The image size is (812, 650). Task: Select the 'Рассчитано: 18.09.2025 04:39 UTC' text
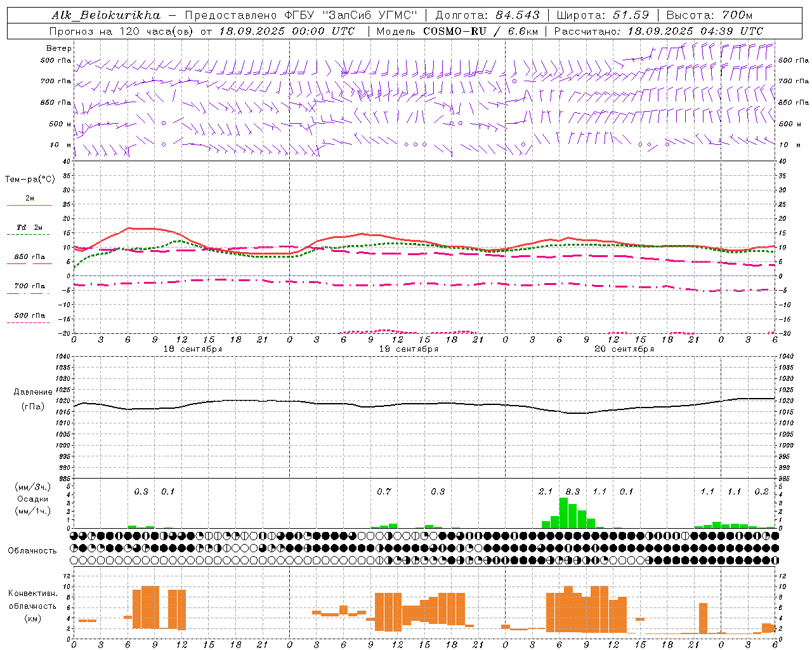tap(658, 31)
